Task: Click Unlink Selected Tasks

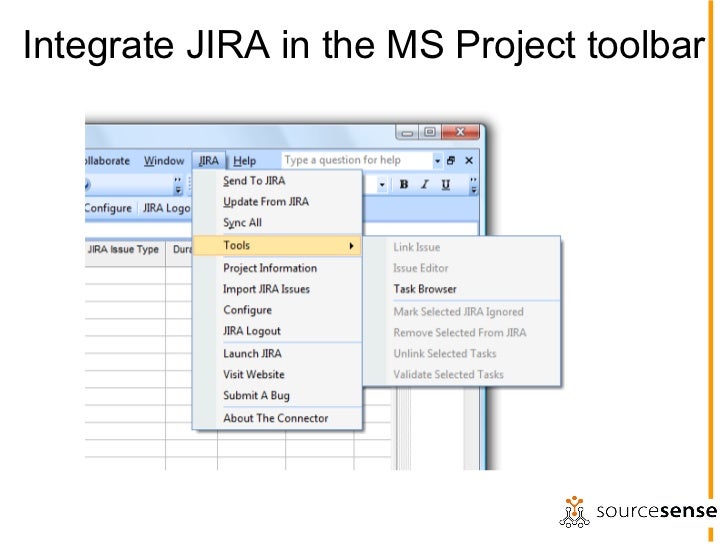Action: point(462,353)
